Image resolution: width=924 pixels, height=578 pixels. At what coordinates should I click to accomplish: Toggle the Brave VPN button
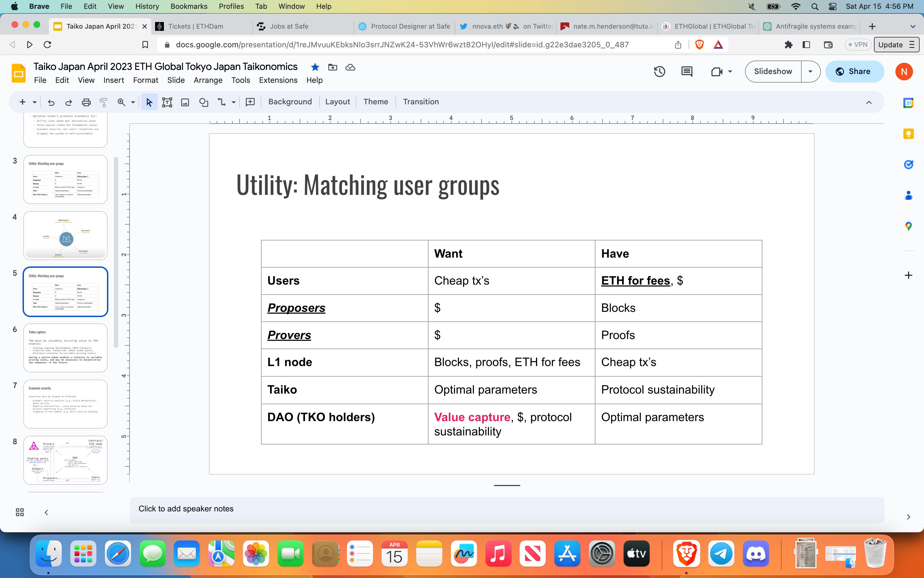click(x=858, y=45)
